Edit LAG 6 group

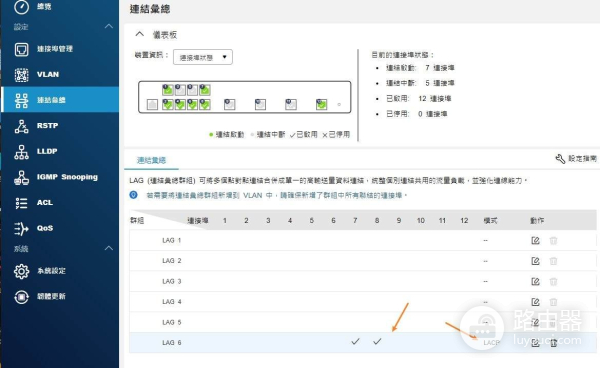click(535, 343)
